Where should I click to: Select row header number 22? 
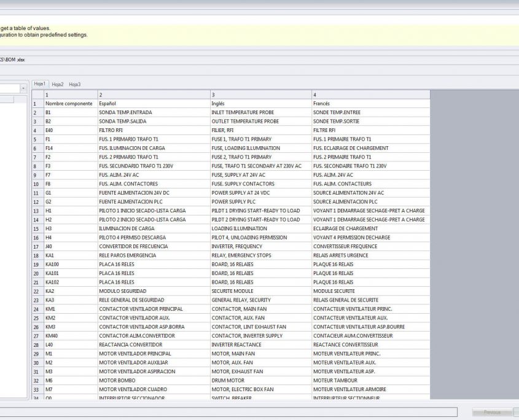click(37, 291)
